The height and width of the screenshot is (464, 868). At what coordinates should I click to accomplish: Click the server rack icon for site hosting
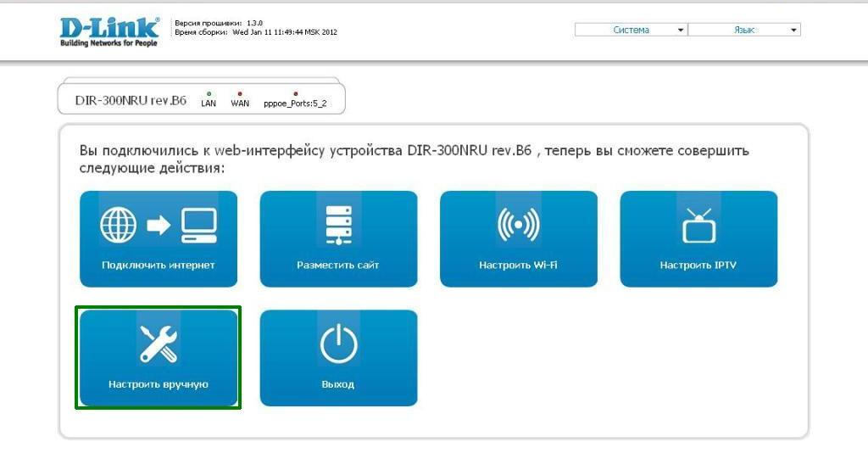338,225
